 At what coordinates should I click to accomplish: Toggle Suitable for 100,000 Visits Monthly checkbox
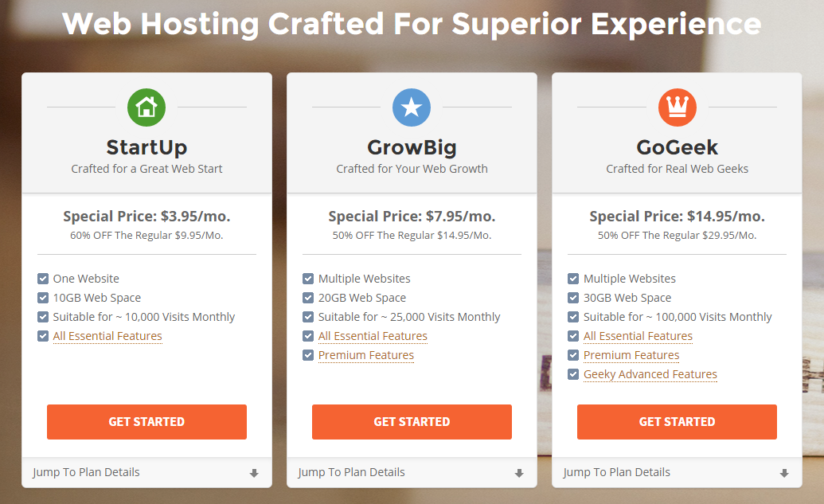(573, 316)
